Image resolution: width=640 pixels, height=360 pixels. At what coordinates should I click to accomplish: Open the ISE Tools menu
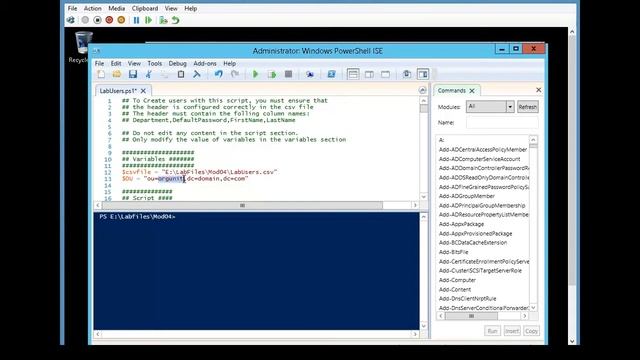(155, 64)
